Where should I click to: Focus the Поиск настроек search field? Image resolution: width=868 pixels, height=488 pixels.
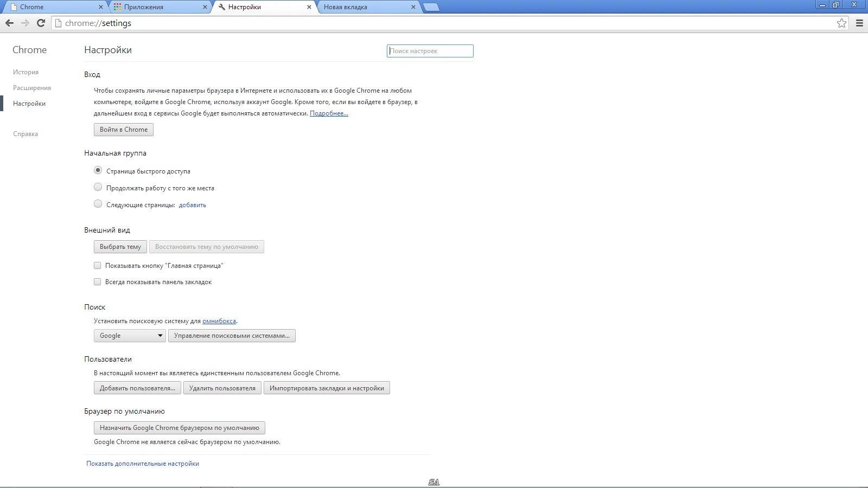(430, 51)
